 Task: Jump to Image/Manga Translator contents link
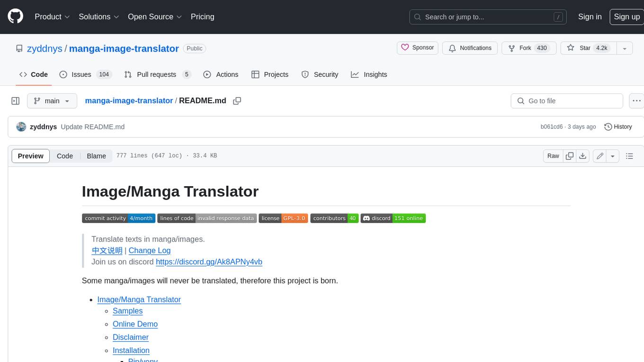pos(139,299)
